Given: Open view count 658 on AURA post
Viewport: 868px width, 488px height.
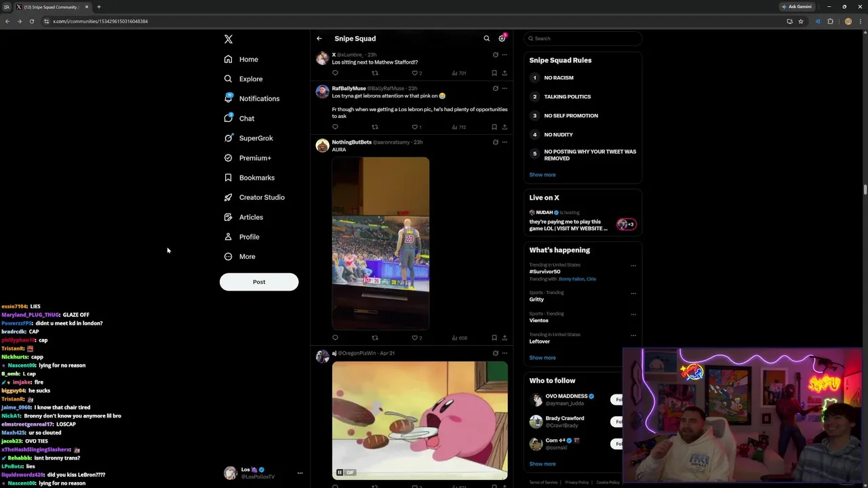Looking at the screenshot, I should click(x=459, y=338).
